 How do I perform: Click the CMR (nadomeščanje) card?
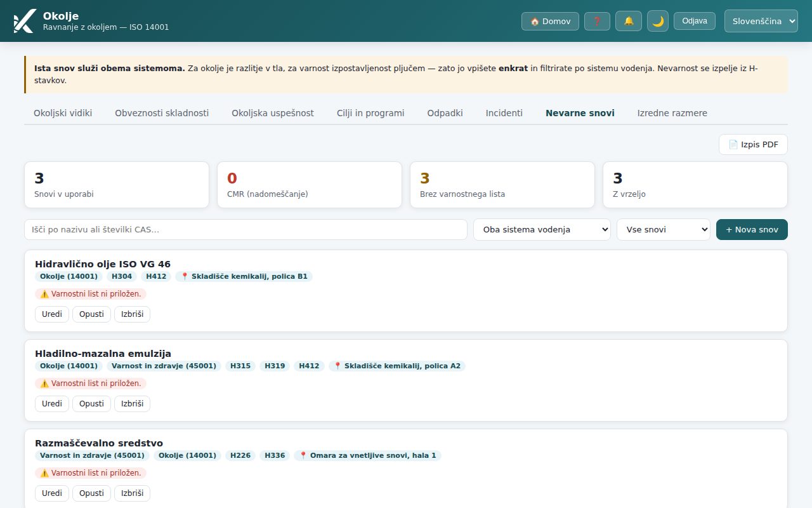click(310, 185)
